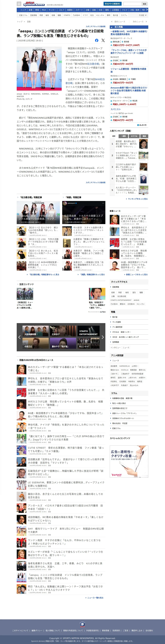The image size is (165, 644).
Task: Select Kエンタメ subnav tag
Action: click(x=100, y=15)
